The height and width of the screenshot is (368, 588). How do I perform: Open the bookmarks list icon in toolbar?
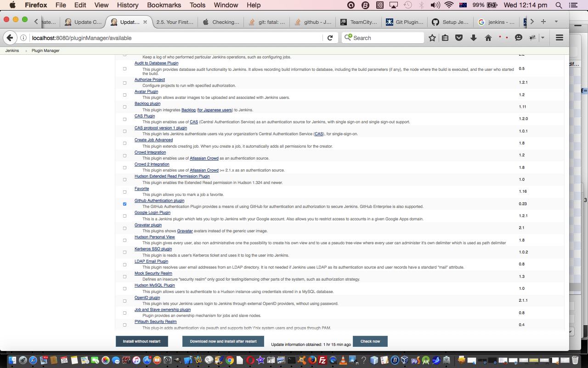(x=445, y=38)
